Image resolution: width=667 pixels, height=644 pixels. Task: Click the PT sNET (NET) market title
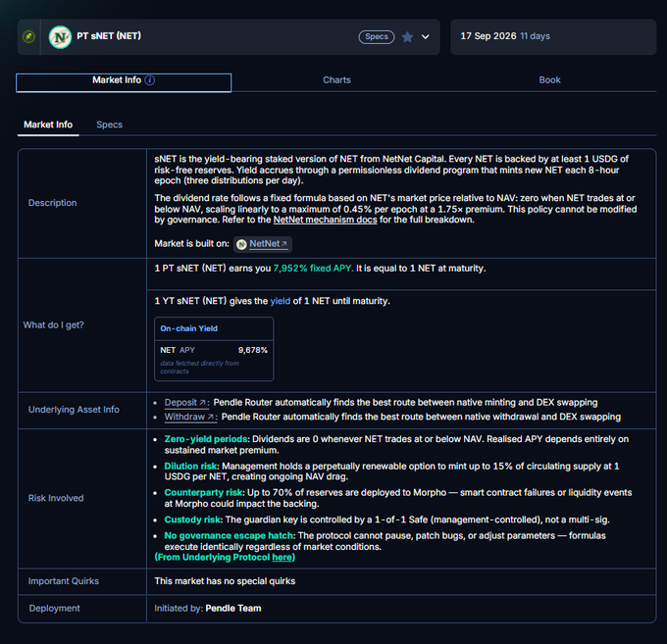[109, 36]
